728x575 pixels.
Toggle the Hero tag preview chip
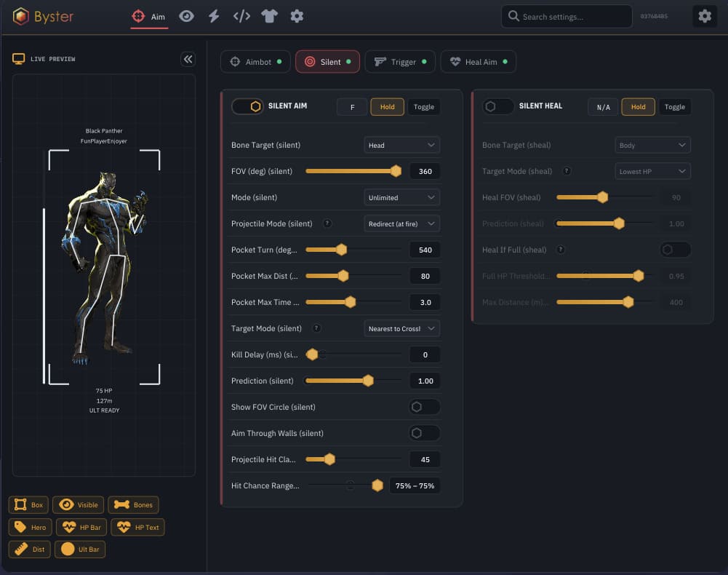[x=30, y=527]
